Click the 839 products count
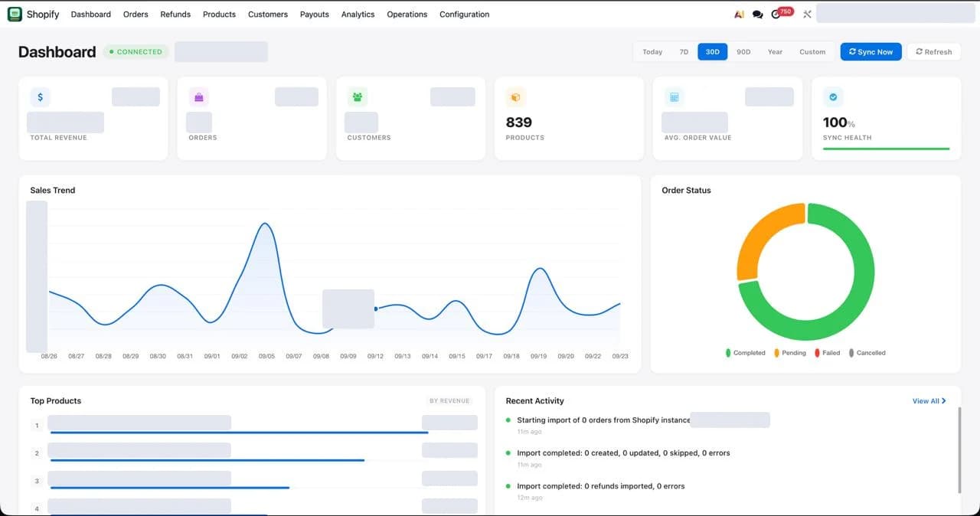 pos(519,122)
